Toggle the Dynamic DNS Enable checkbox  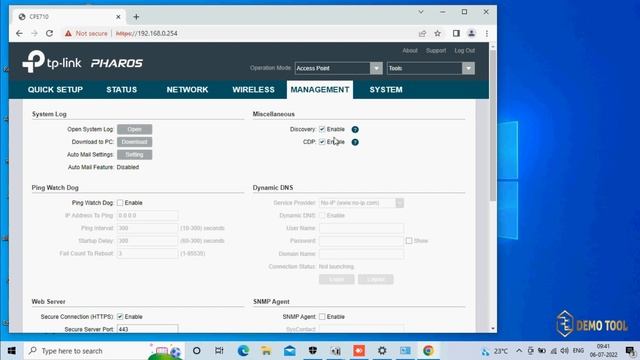(x=322, y=216)
